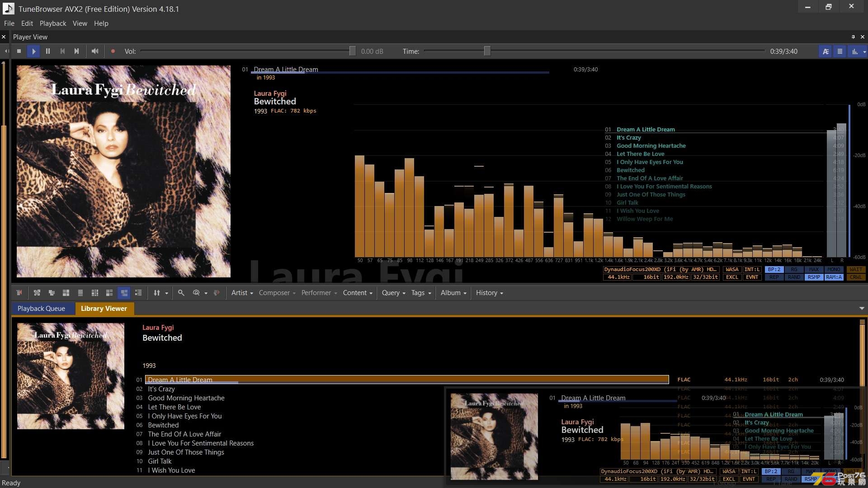Click the Play button in Player View
The width and height of the screenshot is (868, 488).
click(x=33, y=52)
